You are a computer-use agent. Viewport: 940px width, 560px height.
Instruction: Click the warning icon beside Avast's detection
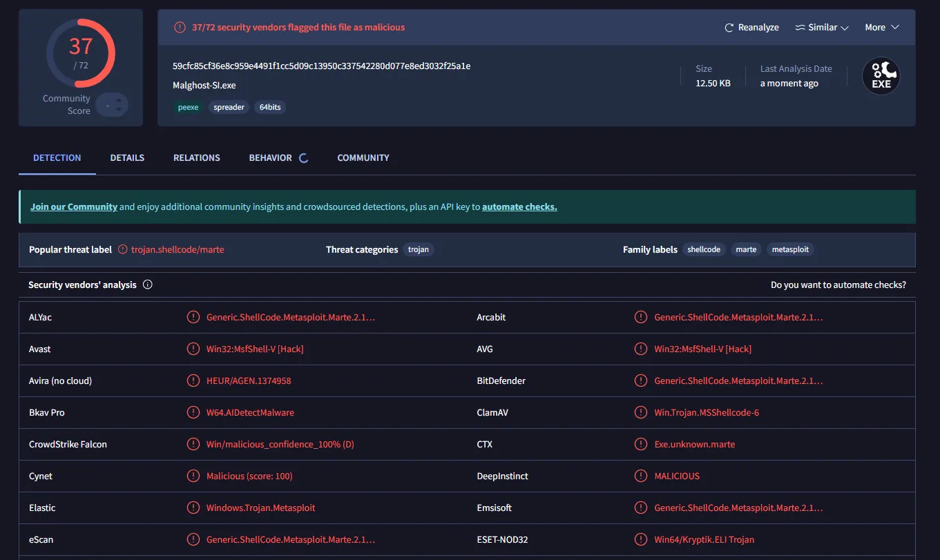pyautogui.click(x=193, y=349)
